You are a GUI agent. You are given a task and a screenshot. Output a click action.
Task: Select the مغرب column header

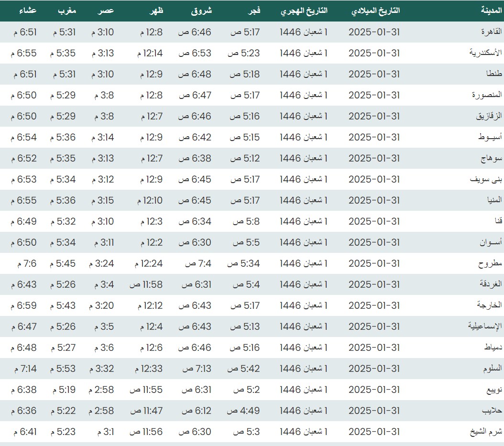(x=66, y=11)
